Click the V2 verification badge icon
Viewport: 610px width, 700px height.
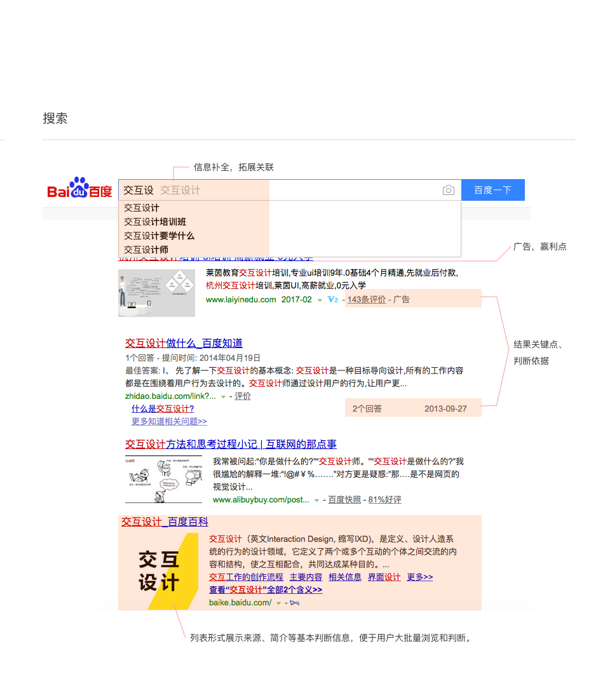tap(333, 300)
